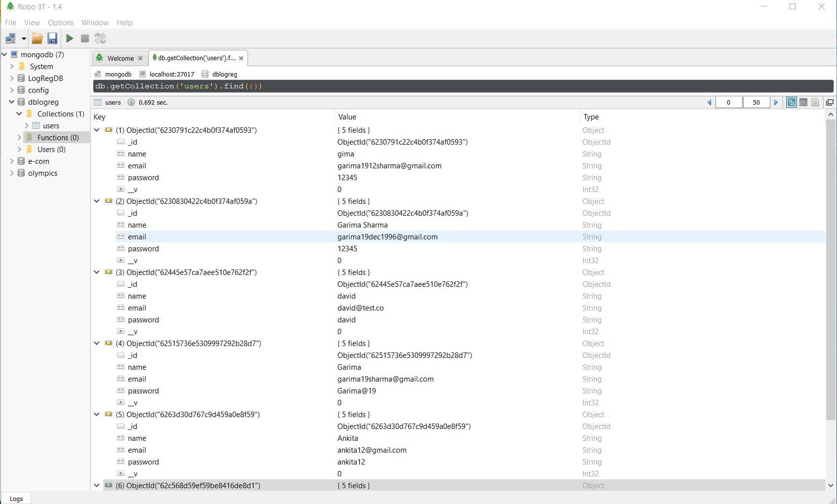Collapse the dblogreg database node
Screen dimensions: 837x504
(x=12, y=102)
